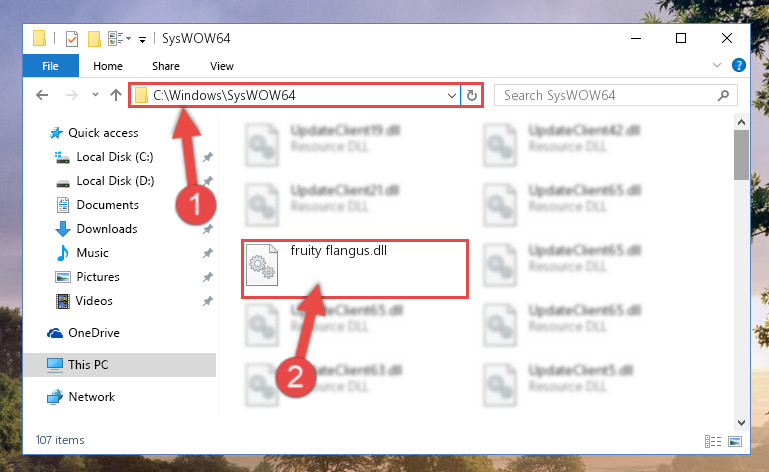Open the Help question mark icon

(739, 65)
